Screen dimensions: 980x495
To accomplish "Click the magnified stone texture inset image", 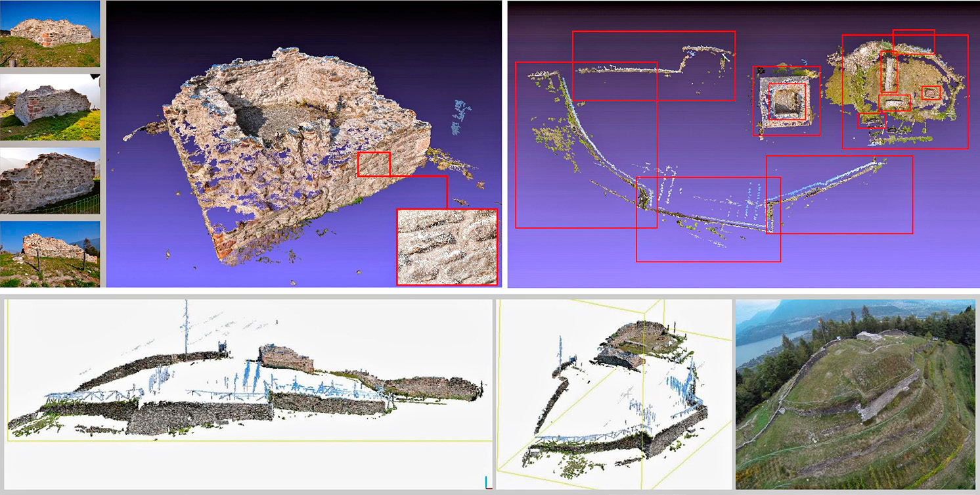I will (447, 247).
